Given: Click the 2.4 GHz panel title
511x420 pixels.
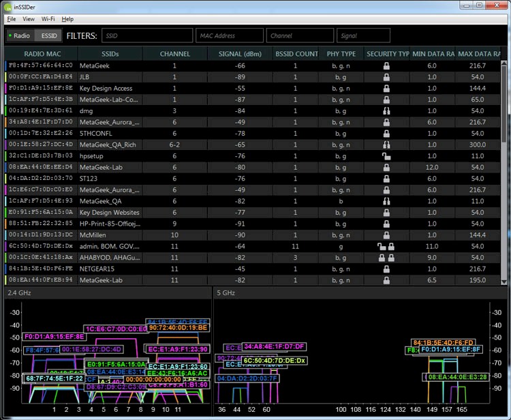Looking at the screenshot, I should click(x=19, y=292).
